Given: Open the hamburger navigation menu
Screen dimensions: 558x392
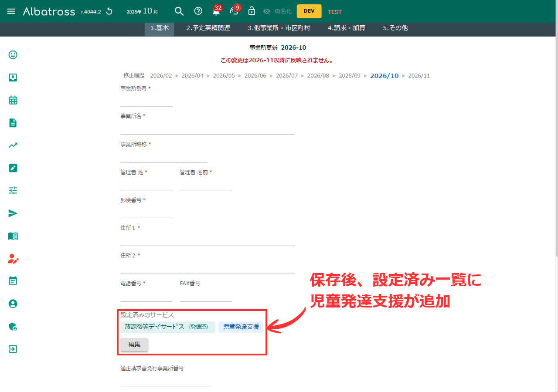Looking at the screenshot, I should pos(11,11).
